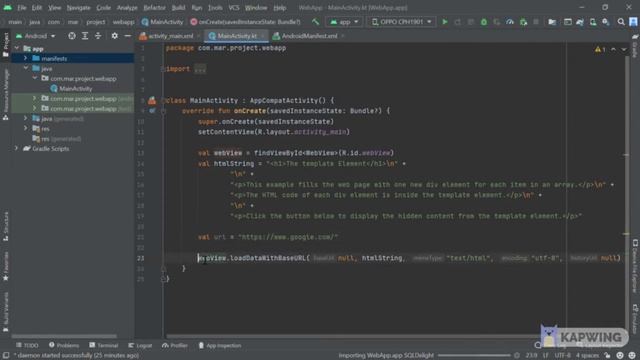Open the Navigate menu
640x360 pixels.
click(x=78, y=7)
